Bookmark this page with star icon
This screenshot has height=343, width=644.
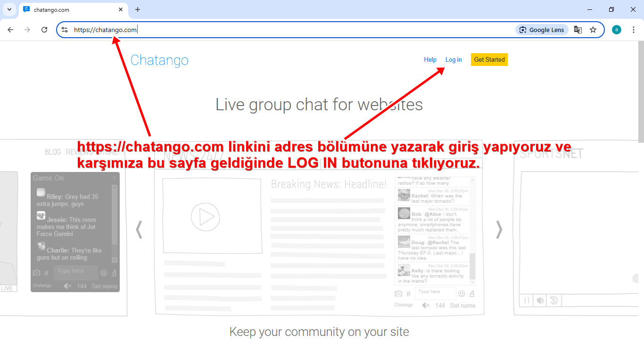[593, 30]
